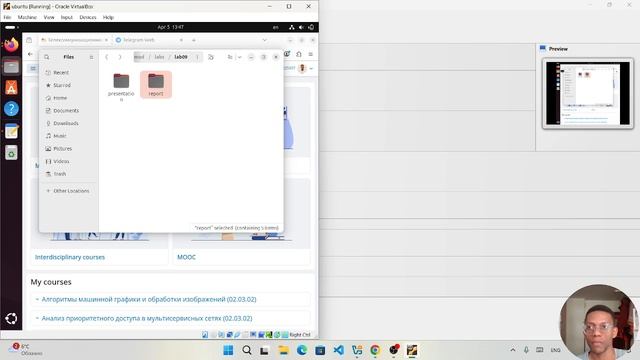
Task: Open Google Chrome in taskbar
Action: pyautogui.click(x=375, y=350)
